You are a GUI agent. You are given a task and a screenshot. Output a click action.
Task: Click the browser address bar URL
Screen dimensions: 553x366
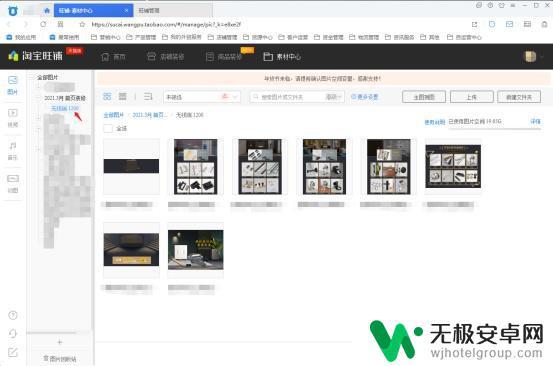click(166, 24)
